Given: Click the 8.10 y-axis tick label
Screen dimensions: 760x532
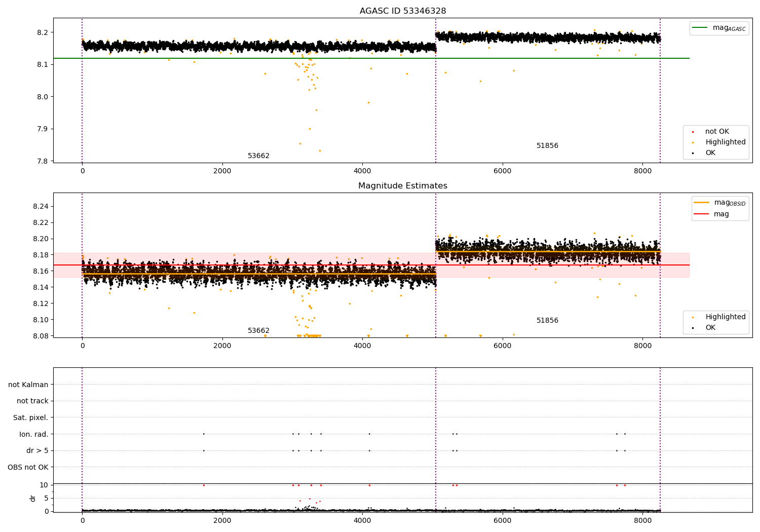Looking at the screenshot, I should 41,320.
